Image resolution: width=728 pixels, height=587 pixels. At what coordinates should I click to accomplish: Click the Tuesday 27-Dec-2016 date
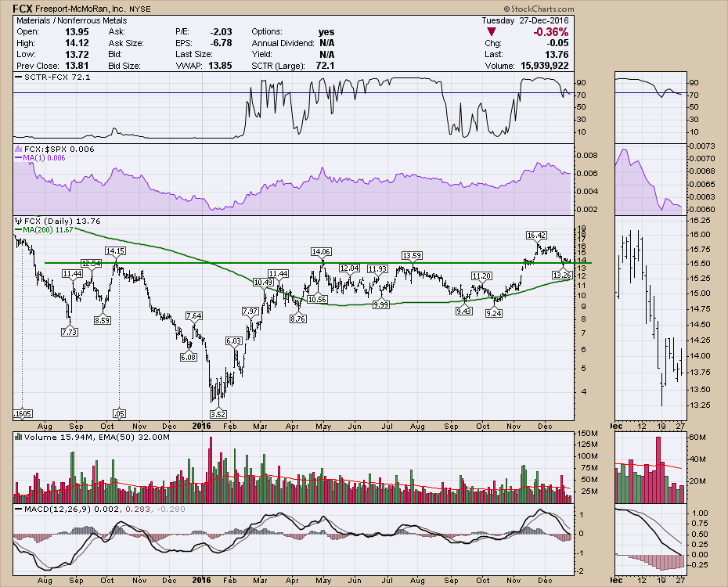pos(524,20)
